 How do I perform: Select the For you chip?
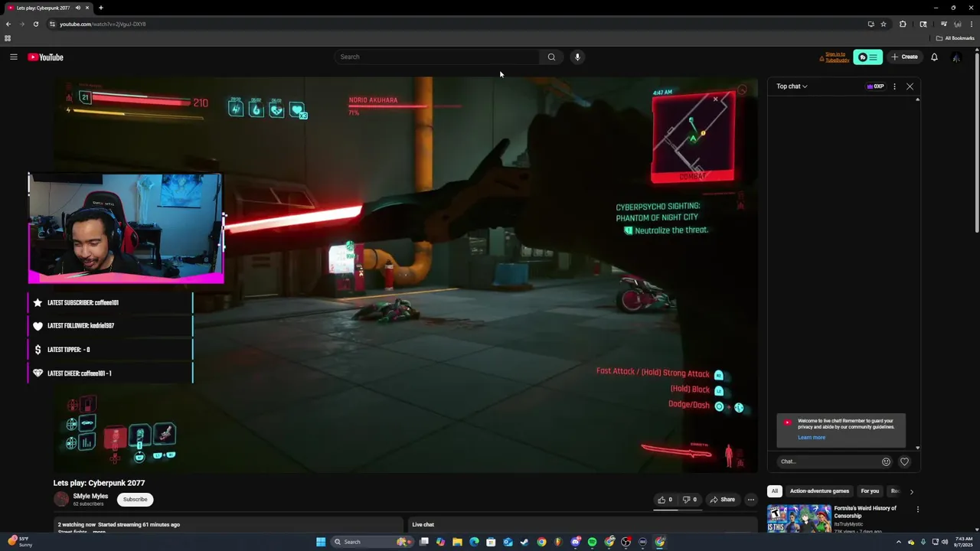click(x=870, y=491)
